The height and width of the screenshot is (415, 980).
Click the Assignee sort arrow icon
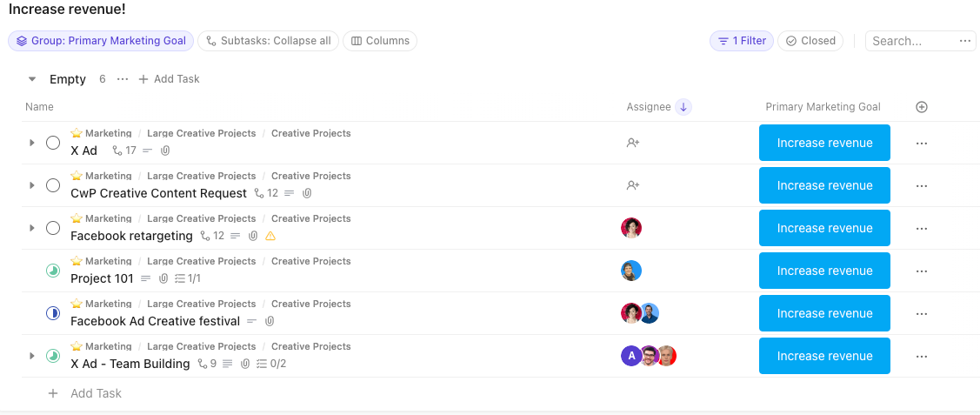683,107
